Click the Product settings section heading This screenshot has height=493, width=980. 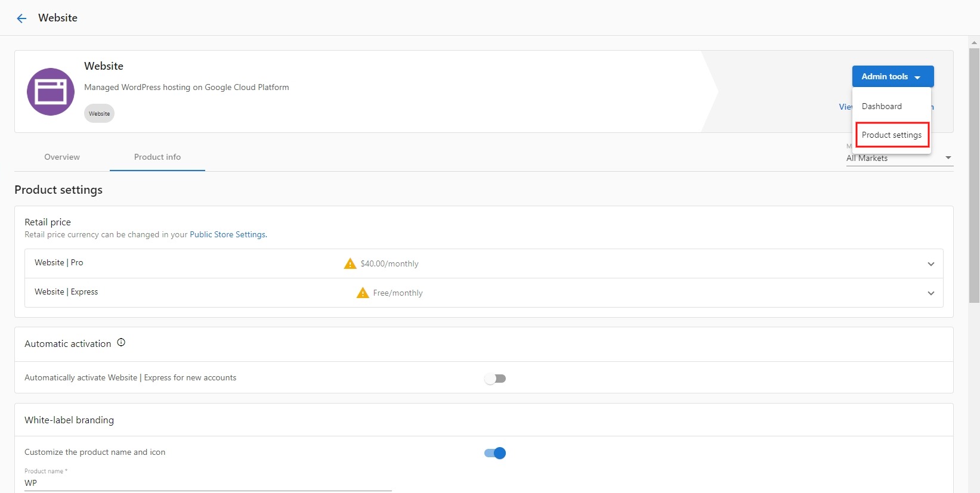pos(58,190)
